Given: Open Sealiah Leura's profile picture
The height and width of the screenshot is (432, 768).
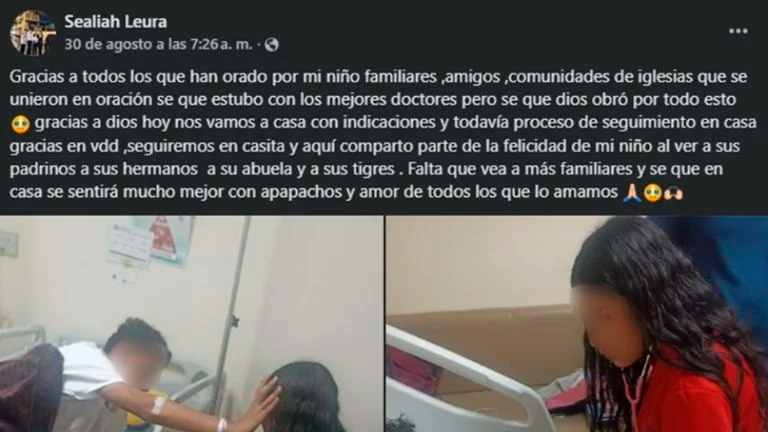Looking at the screenshot, I should click(33, 33).
